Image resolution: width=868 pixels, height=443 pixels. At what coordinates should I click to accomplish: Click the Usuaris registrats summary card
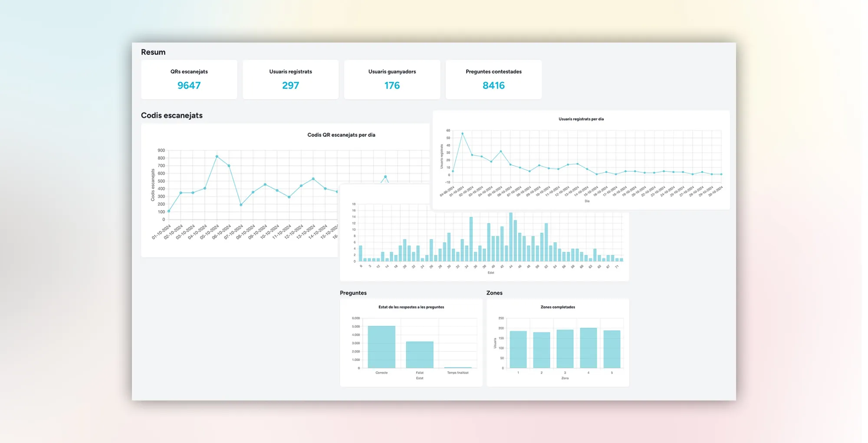(x=290, y=79)
